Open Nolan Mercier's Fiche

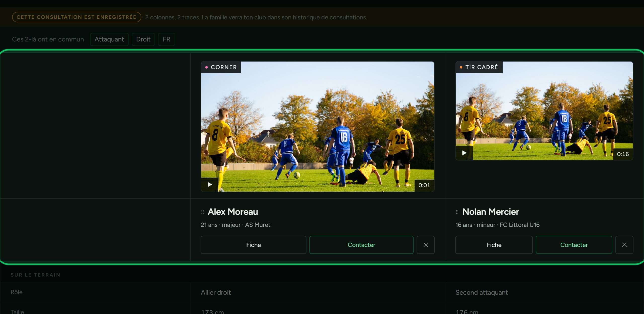click(x=494, y=245)
